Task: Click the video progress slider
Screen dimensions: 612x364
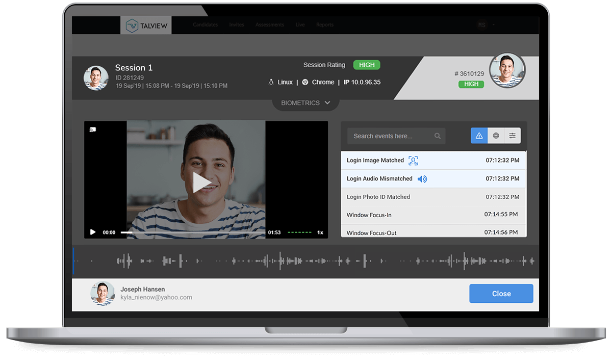Action: point(194,232)
